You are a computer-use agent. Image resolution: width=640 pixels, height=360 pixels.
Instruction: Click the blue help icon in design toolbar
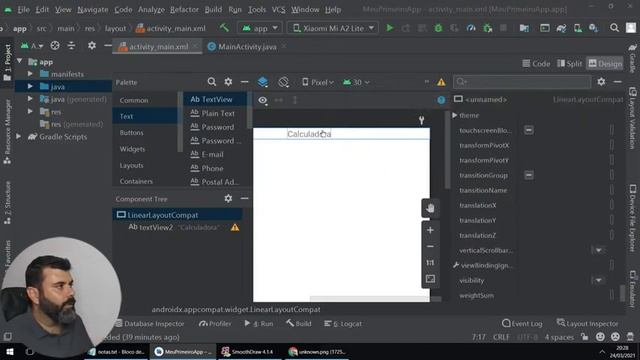(x=441, y=100)
